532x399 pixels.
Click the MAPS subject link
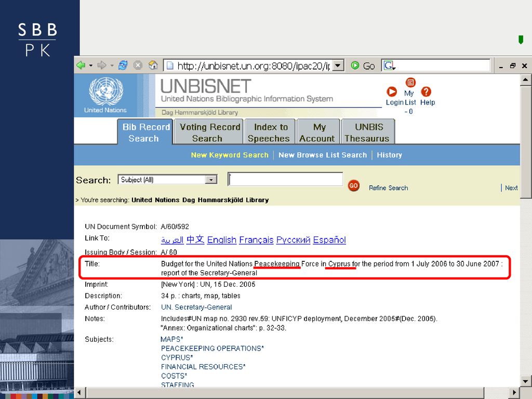point(172,339)
